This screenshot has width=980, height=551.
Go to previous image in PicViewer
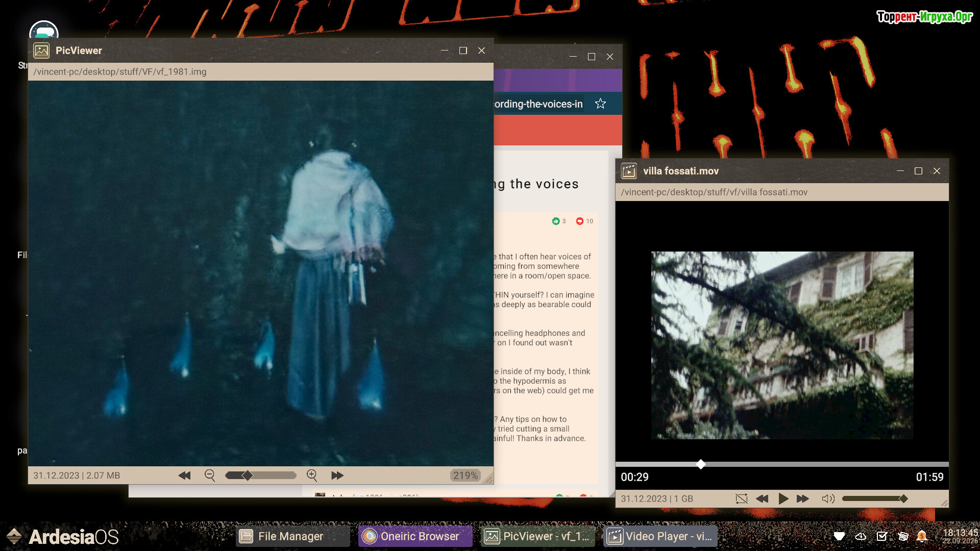tap(184, 475)
